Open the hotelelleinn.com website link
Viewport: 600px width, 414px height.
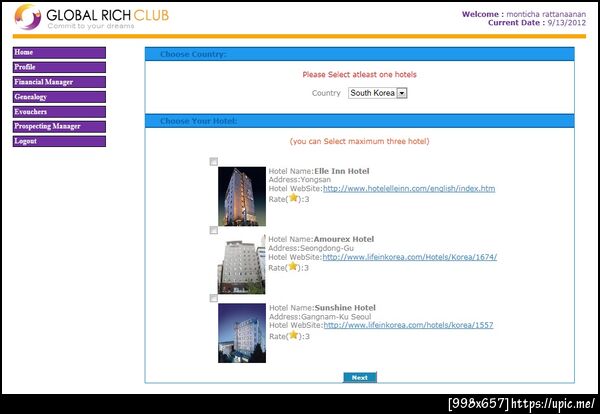tap(409, 188)
